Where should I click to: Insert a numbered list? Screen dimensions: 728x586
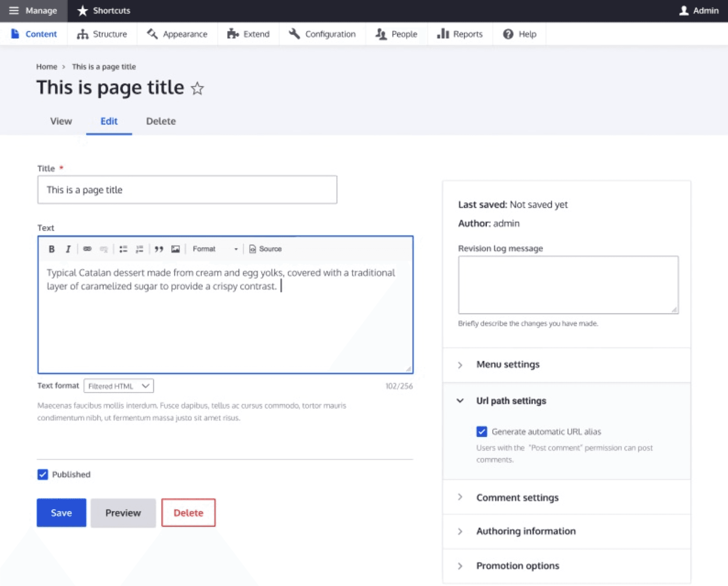tap(140, 249)
